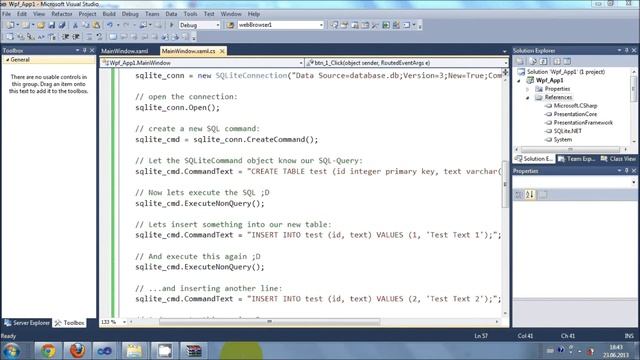Image resolution: width=640 pixels, height=360 pixels.
Task: Click the Alphabetical sort icon in Properties panel
Action: [530, 195]
